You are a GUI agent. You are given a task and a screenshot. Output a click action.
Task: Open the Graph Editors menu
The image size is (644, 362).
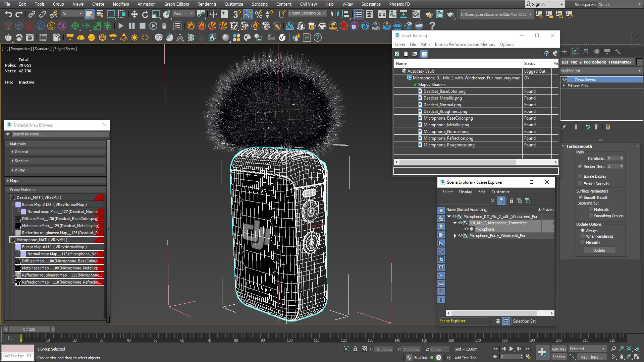pyautogui.click(x=176, y=4)
